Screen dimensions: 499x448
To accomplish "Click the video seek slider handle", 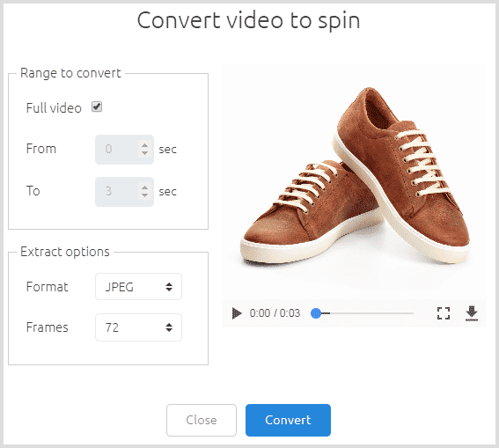I will point(316,313).
